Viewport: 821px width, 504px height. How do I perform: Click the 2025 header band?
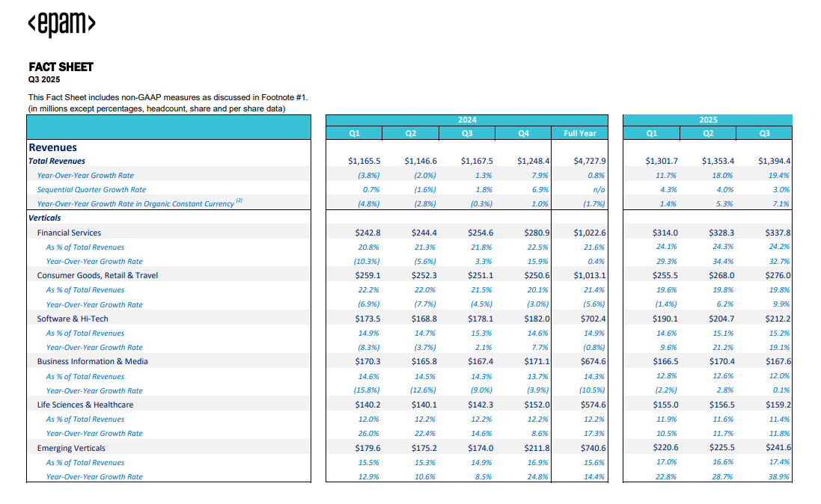pos(708,120)
